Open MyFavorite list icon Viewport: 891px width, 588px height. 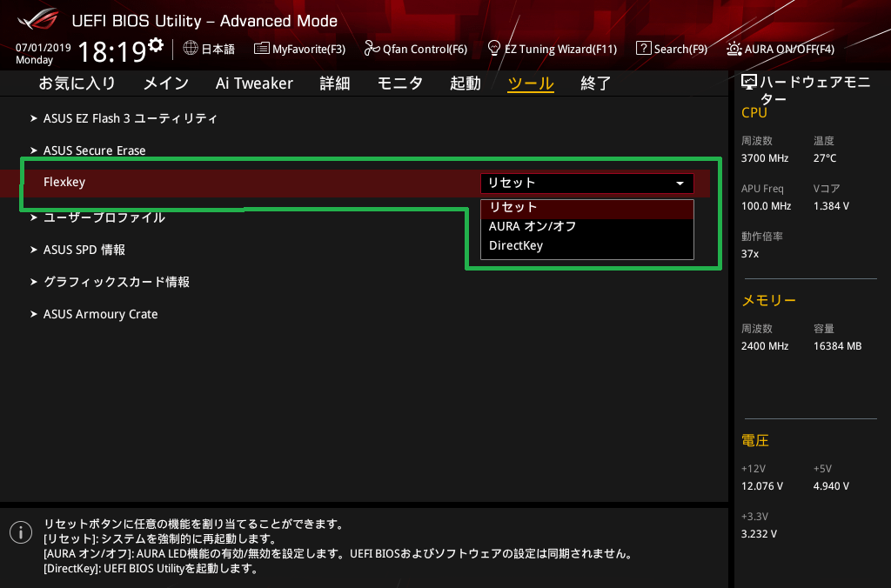261,49
